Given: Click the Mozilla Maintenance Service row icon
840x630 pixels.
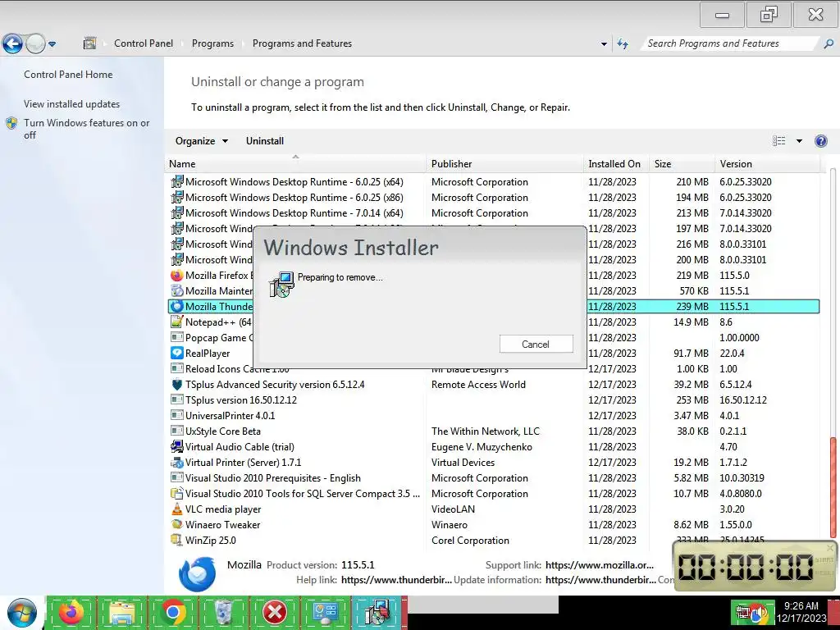Looking at the screenshot, I should pyautogui.click(x=177, y=291).
